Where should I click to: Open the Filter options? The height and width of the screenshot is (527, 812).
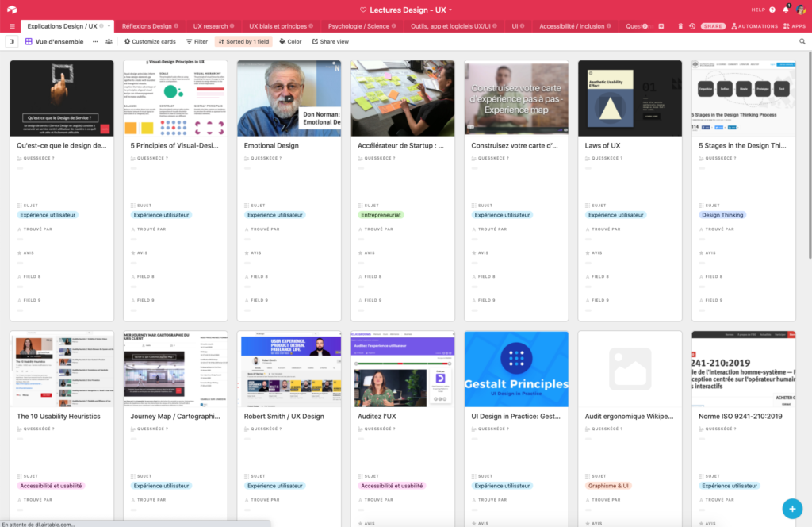tap(197, 41)
